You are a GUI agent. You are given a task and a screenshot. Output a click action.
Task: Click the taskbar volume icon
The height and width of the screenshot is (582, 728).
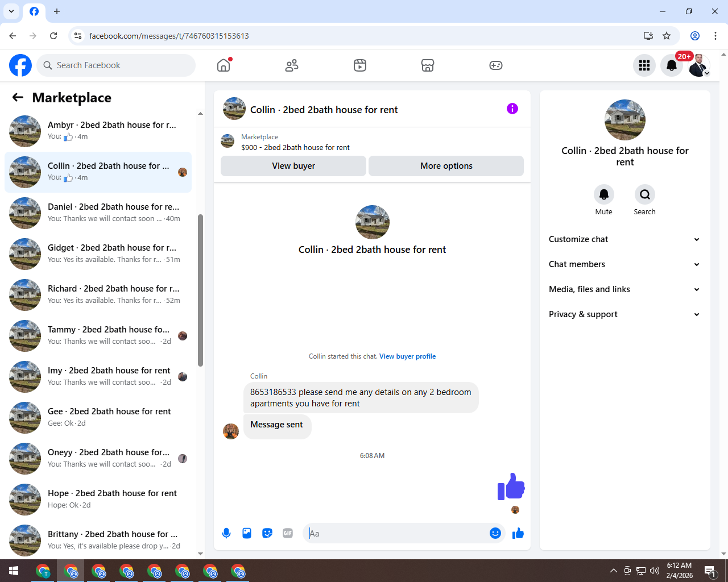[655, 571]
